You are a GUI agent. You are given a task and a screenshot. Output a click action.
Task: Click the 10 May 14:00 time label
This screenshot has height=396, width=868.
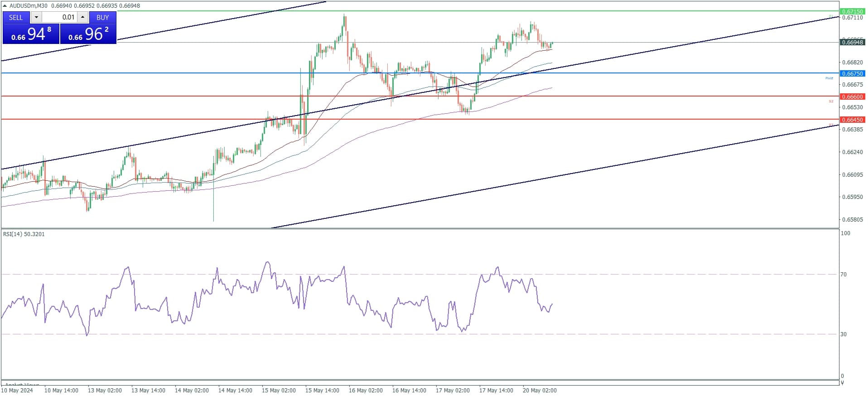[61, 391]
